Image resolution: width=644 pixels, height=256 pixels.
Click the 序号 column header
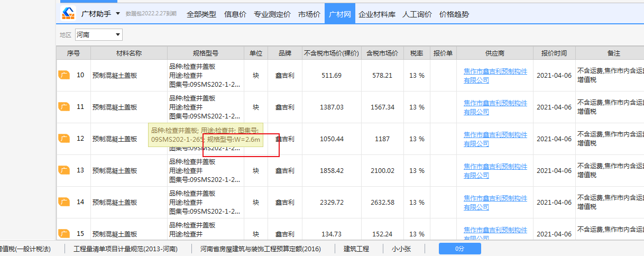[x=73, y=53]
